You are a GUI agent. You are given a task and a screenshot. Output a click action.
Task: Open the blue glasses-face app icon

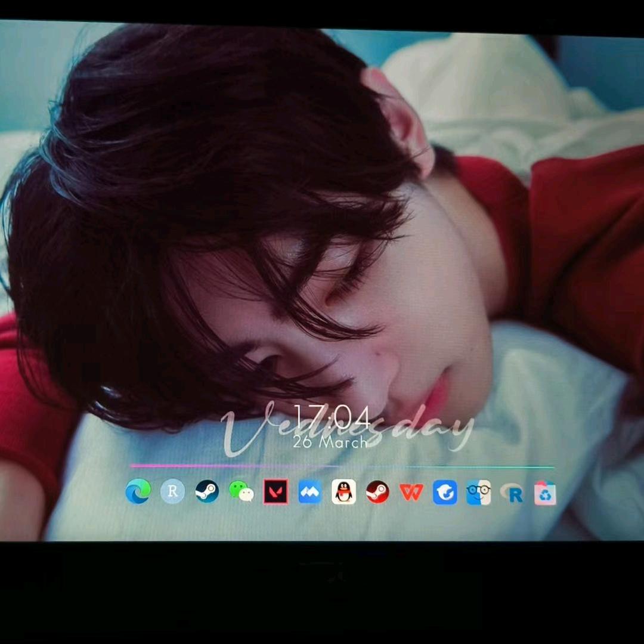[x=478, y=493]
